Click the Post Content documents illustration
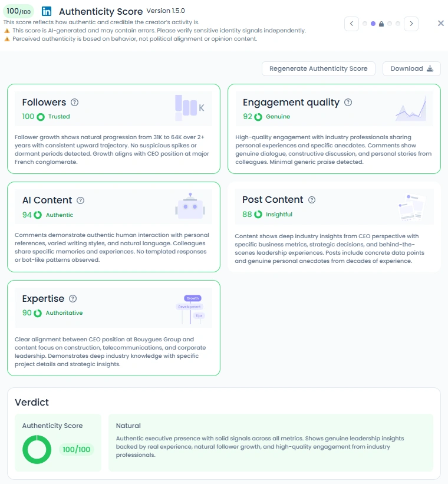The image size is (448, 484). [x=412, y=207]
